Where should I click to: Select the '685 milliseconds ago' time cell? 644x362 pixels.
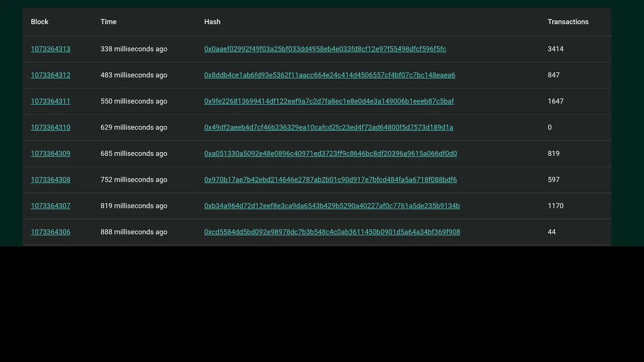pos(134,153)
